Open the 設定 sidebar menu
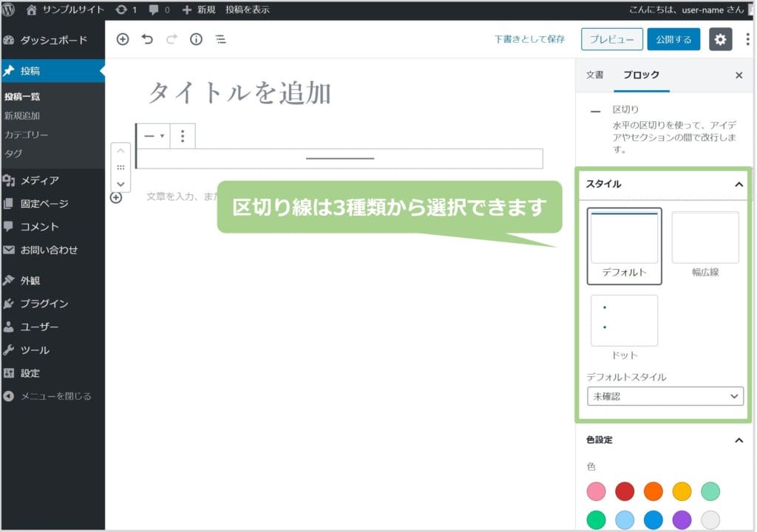 click(x=52, y=373)
